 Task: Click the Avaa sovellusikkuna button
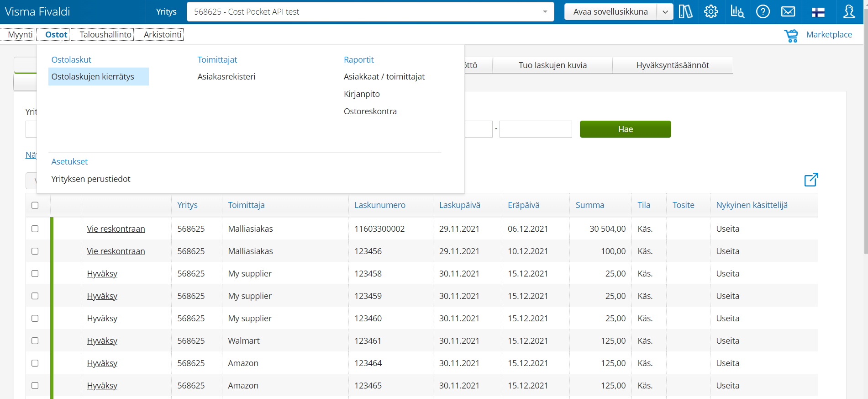(x=610, y=12)
